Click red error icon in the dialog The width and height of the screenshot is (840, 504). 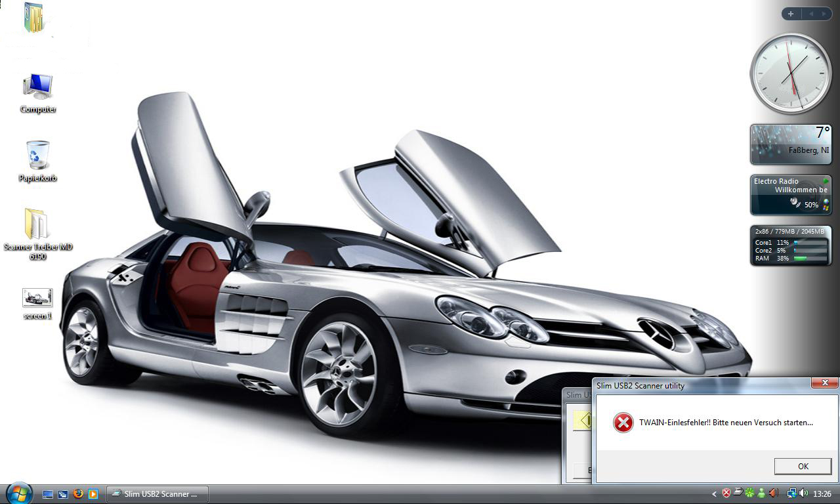[623, 422]
